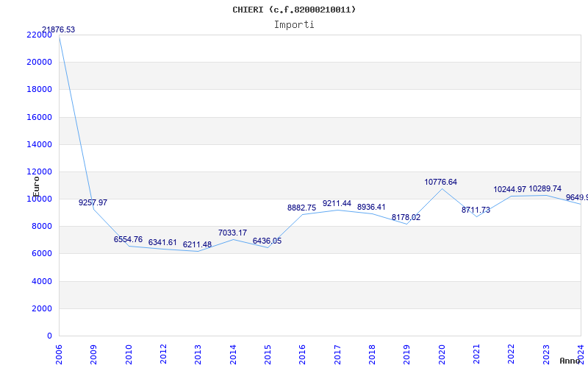
Task: Click the 8711.73 data label
Action: click(476, 210)
